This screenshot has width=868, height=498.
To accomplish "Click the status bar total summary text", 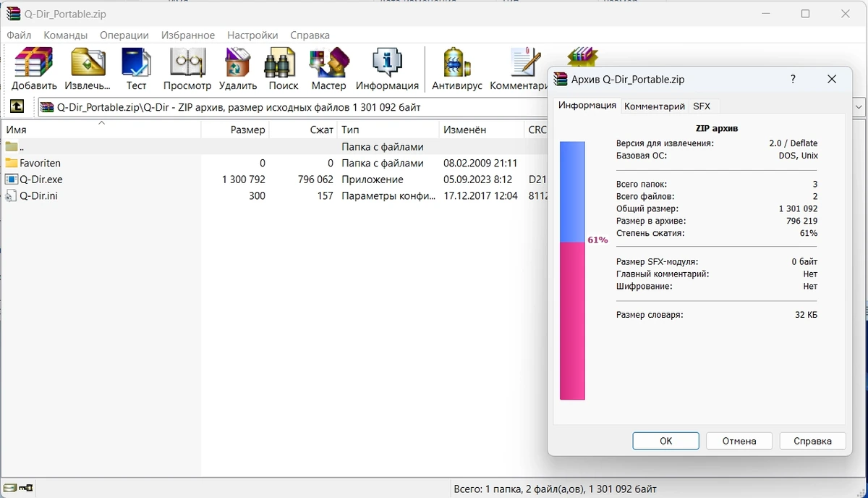I will [556, 489].
